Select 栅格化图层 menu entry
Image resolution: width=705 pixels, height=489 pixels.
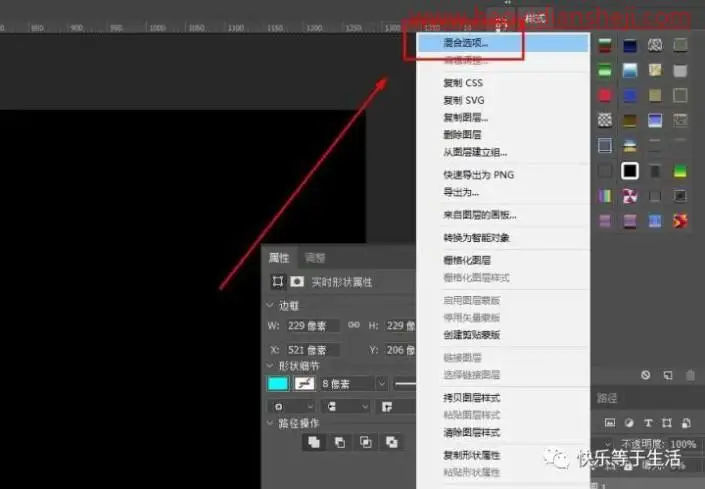pyautogui.click(x=467, y=260)
